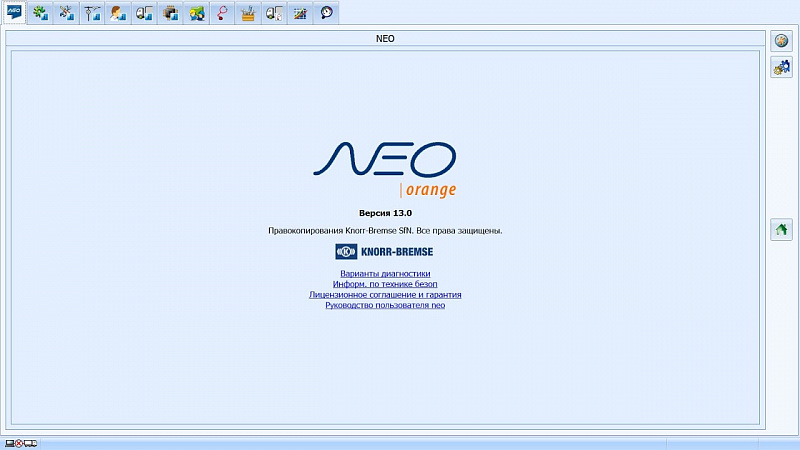Open Лицензионное соглашение и гарантия link
800x450 pixels.
tap(385, 294)
